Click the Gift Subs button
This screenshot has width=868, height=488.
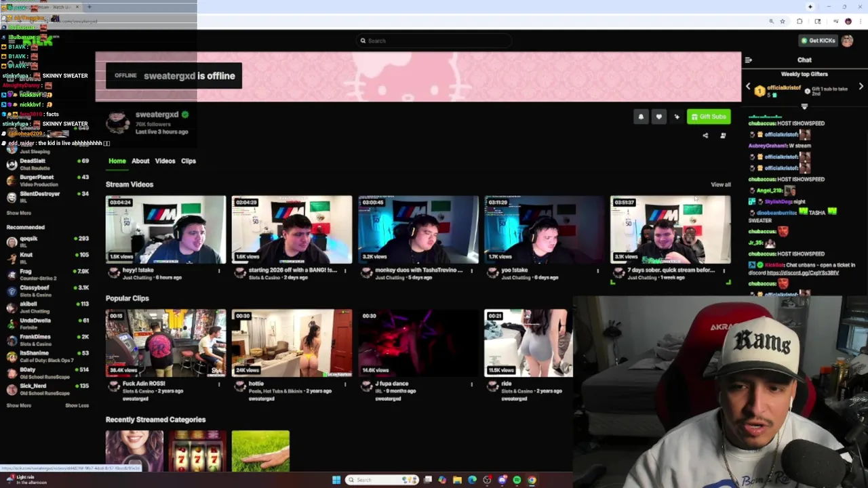click(709, 117)
